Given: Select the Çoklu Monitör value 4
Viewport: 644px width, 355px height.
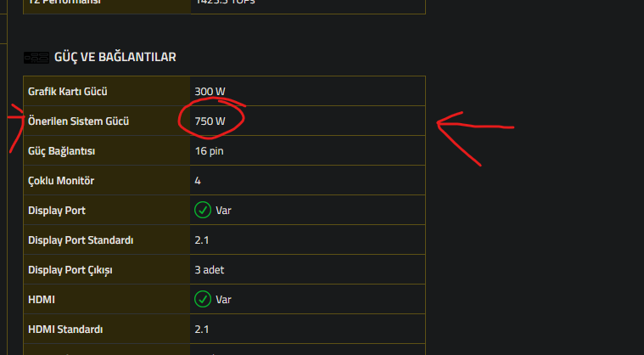Looking at the screenshot, I should [x=198, y=181].
